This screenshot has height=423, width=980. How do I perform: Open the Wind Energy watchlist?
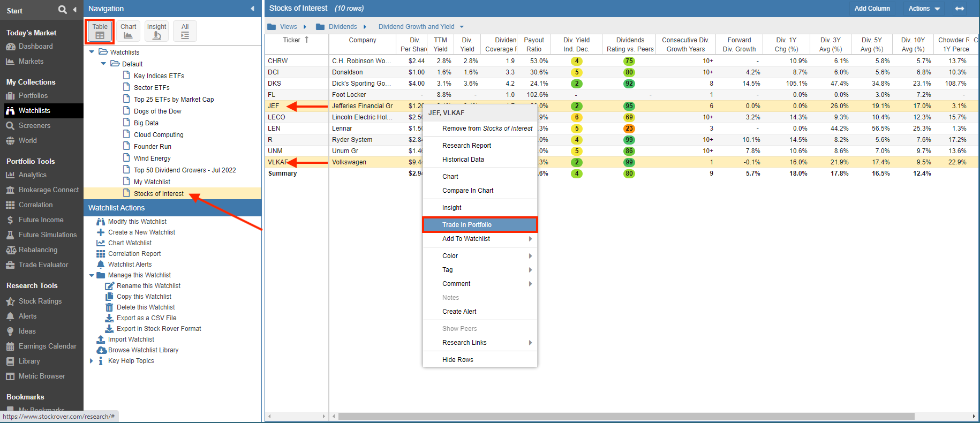click(152, 158)
